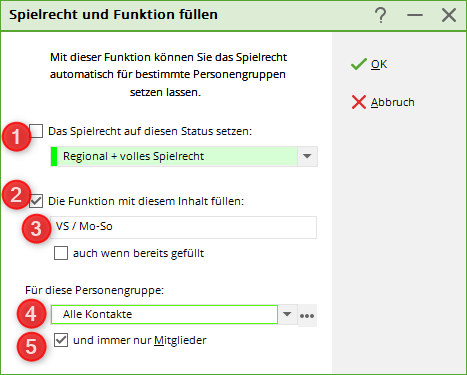
Task: Uncheck 'Die Funktion mit diesem Inhalt füllen'
Action: point(36,201)
